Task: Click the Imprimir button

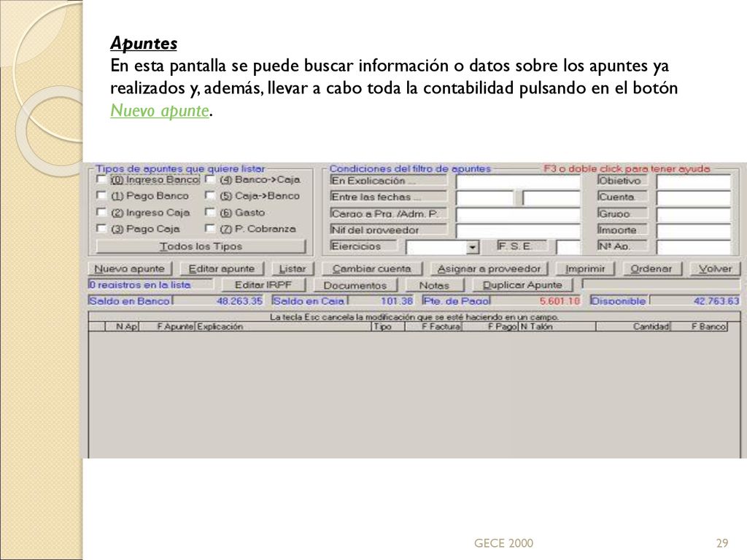Action: [585, 268]
